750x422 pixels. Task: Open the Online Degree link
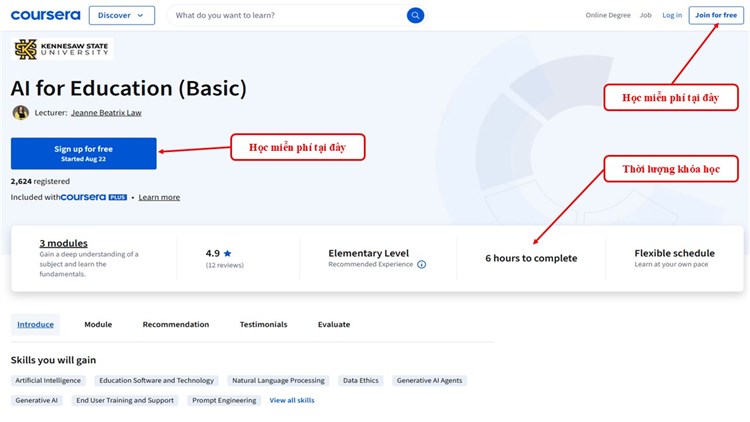coord(608,15)
